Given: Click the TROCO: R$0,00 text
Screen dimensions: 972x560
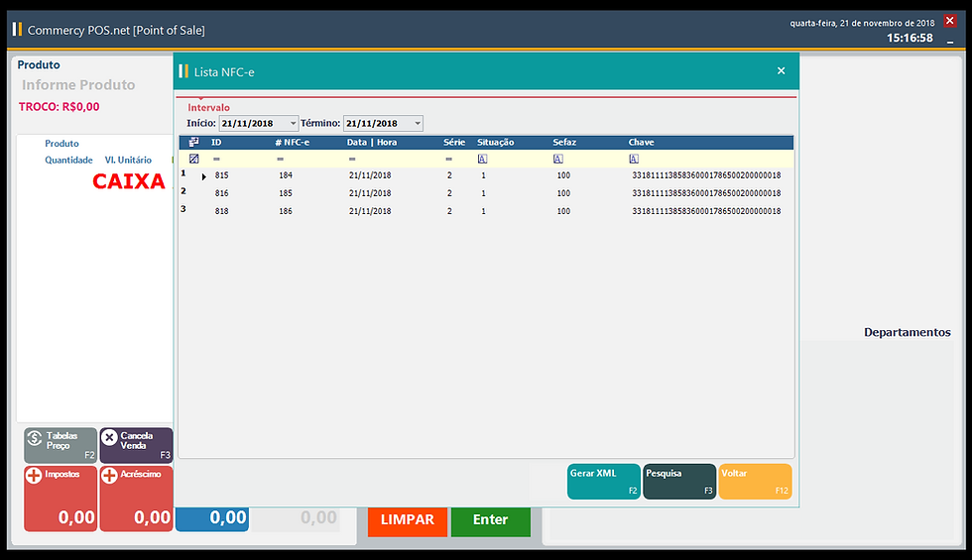Looking at the screenshot, I should click(x=59, y=107).
